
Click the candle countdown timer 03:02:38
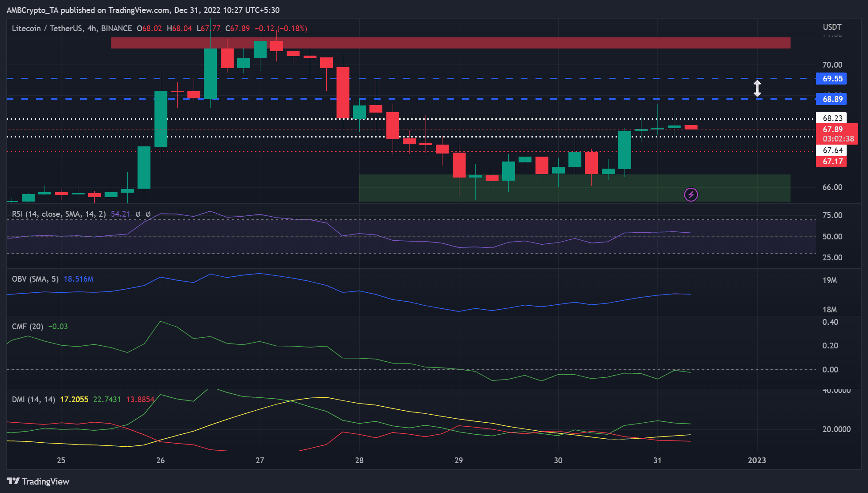tap(838, 139)
